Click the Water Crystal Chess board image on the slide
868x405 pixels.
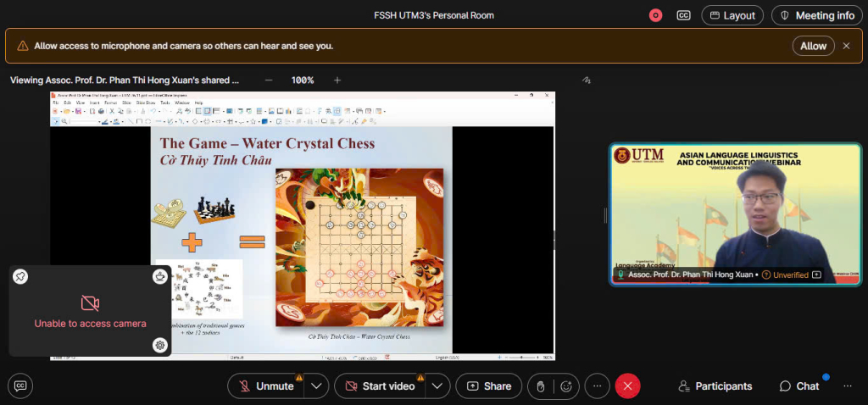coord(359,247)
